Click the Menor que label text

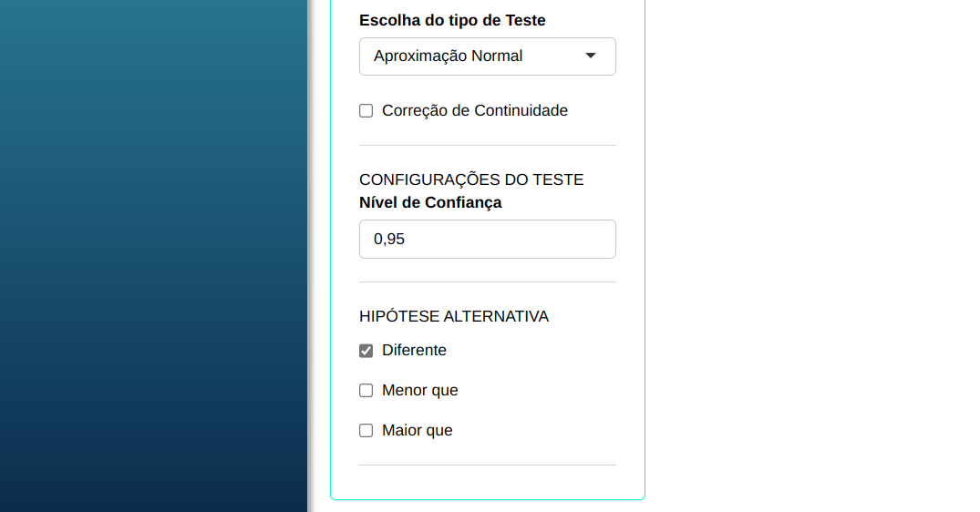pos(419,391)
